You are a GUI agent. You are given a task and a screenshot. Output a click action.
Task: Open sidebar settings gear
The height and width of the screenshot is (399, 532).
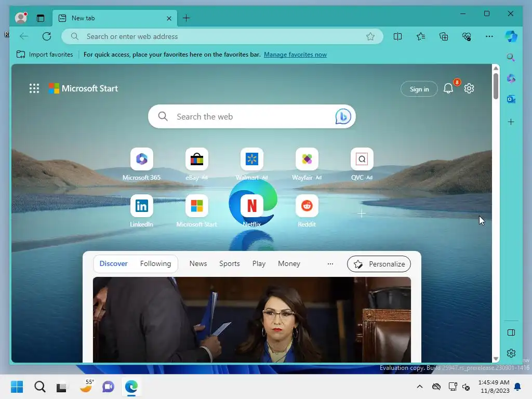tap(511, 353)
